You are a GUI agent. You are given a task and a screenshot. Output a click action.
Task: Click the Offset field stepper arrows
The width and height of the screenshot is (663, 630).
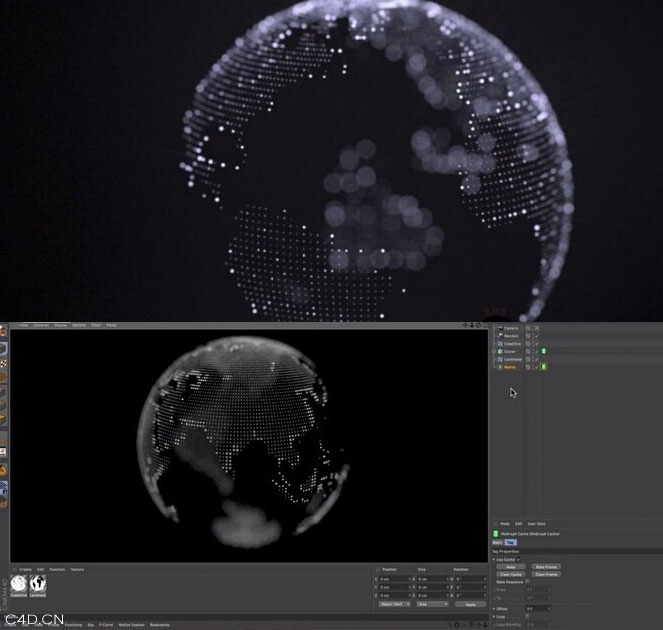(549, 608)
